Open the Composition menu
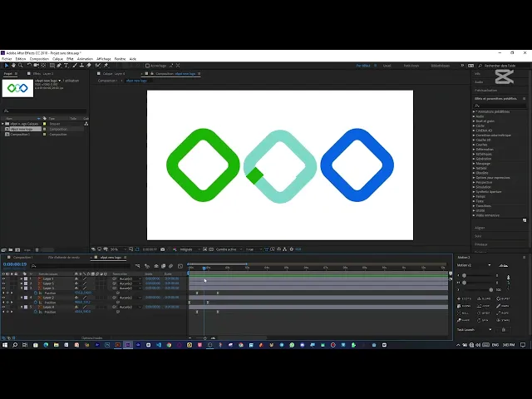 coord(39,59)
